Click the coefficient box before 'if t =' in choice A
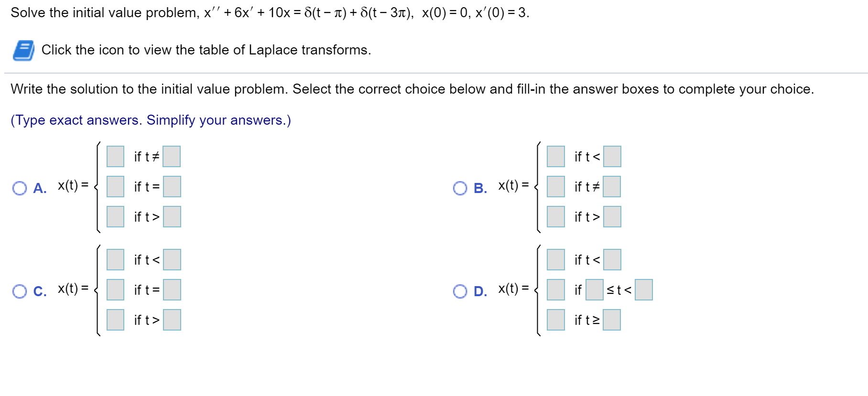 [115, 187]
